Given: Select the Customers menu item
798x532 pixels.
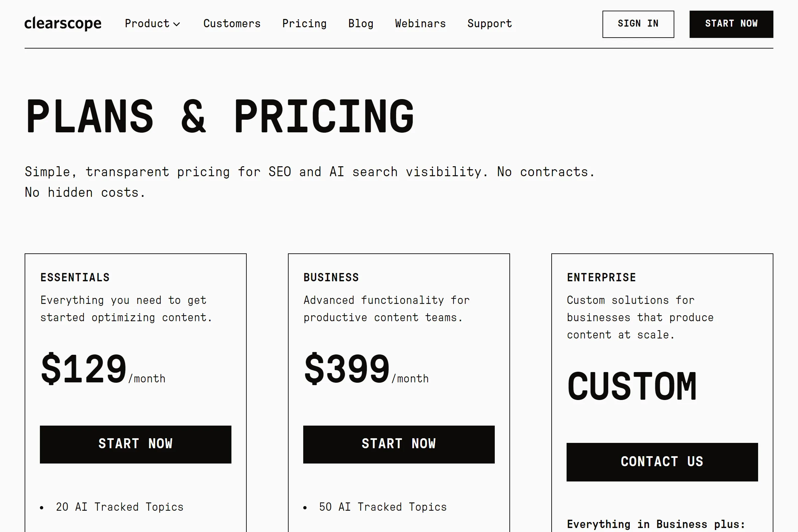Looking at the screenshot, I should coord(232,24).
